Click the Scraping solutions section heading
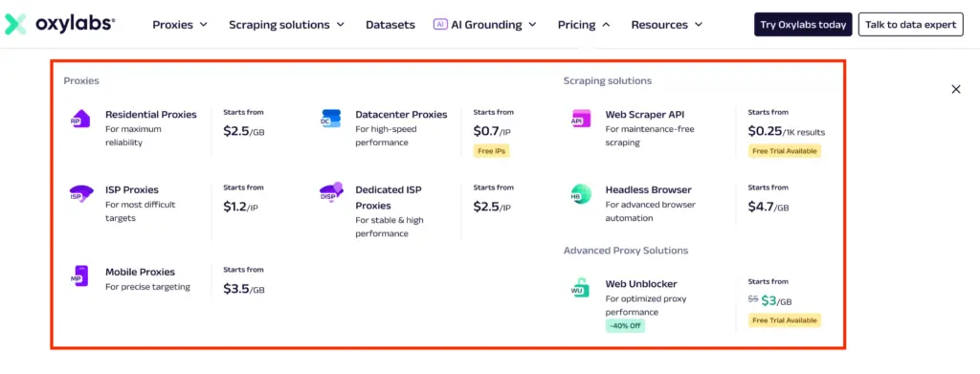Screen dimensions: 980x374 click(608, 80)
